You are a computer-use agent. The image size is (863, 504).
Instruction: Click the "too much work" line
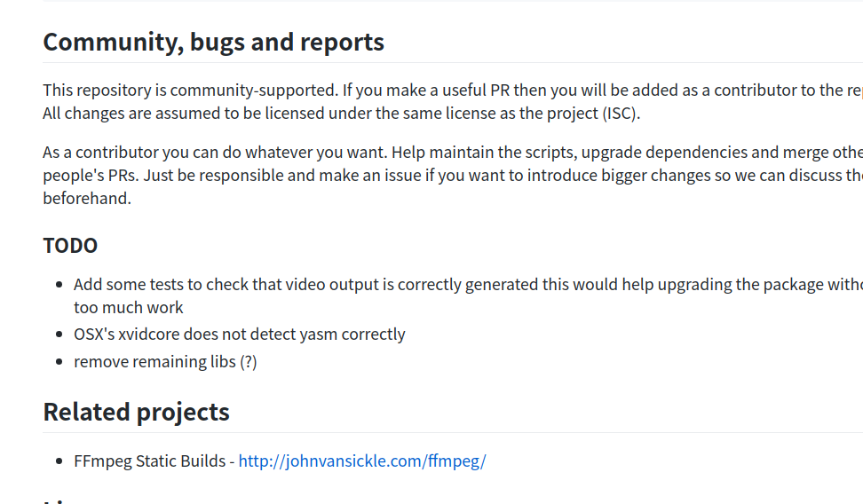tap(129, 308)
